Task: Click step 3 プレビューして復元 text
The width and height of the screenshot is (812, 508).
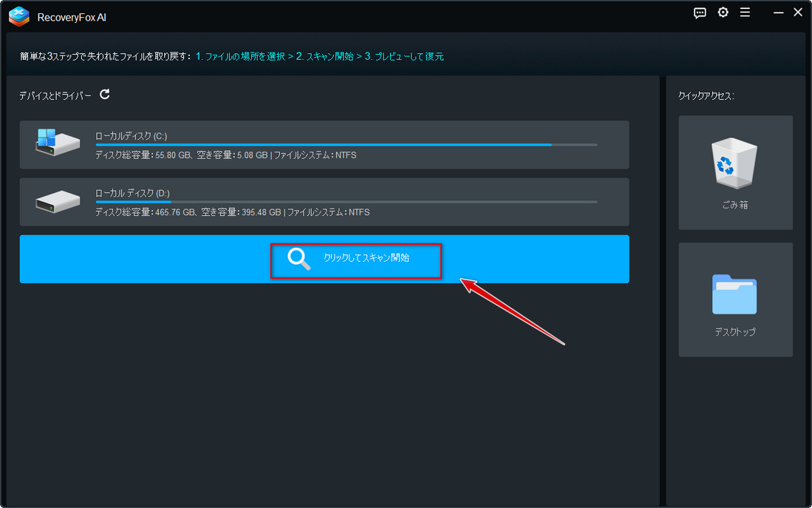Action: [x=404, y=56]
